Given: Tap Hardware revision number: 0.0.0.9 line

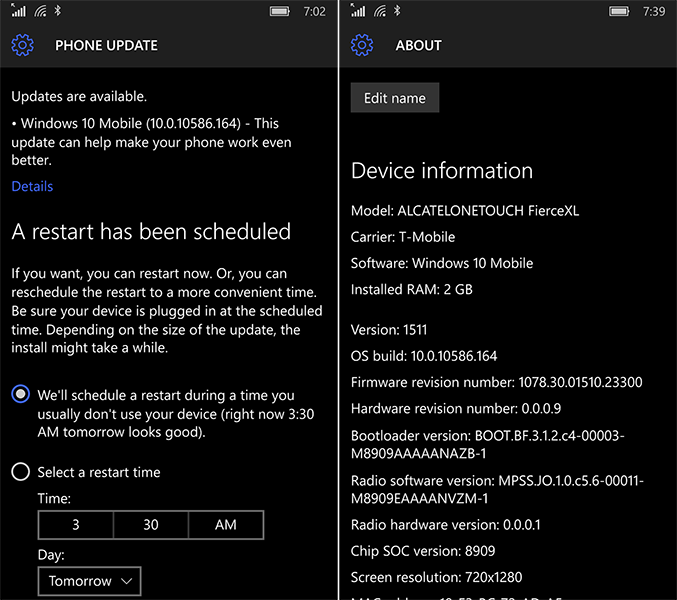Looking at the screenshot, I should click(456, 408).
